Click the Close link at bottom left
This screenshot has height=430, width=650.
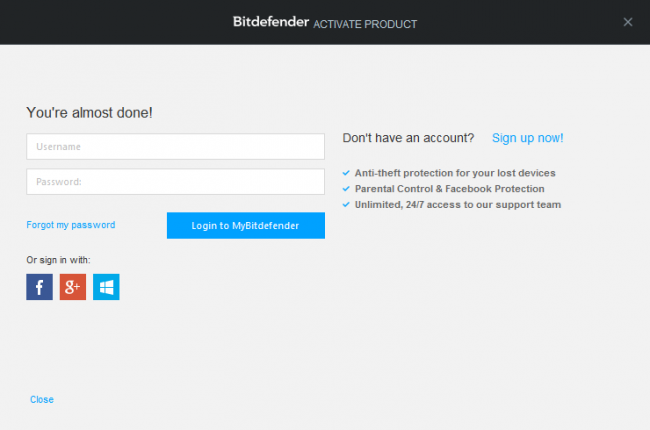pos(42,400)
